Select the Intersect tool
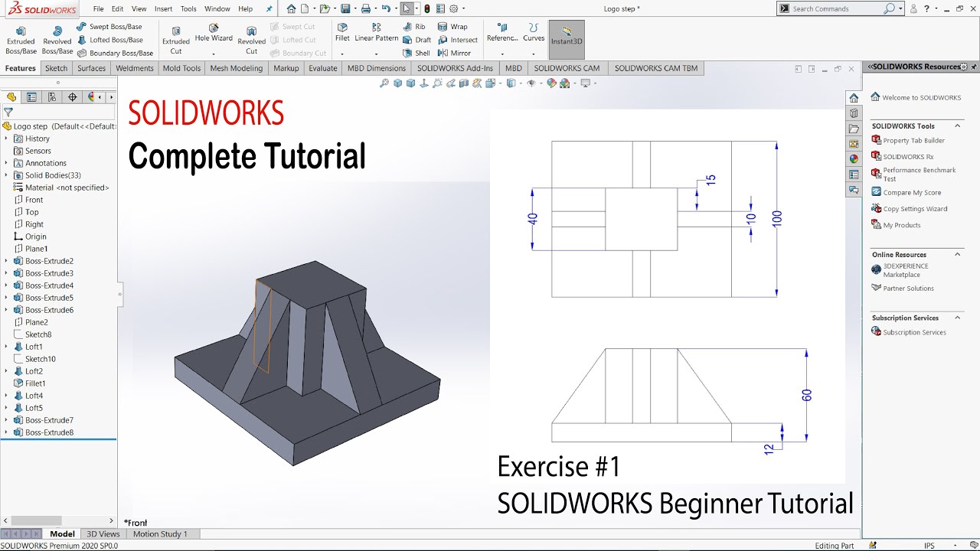 (458, 40)
